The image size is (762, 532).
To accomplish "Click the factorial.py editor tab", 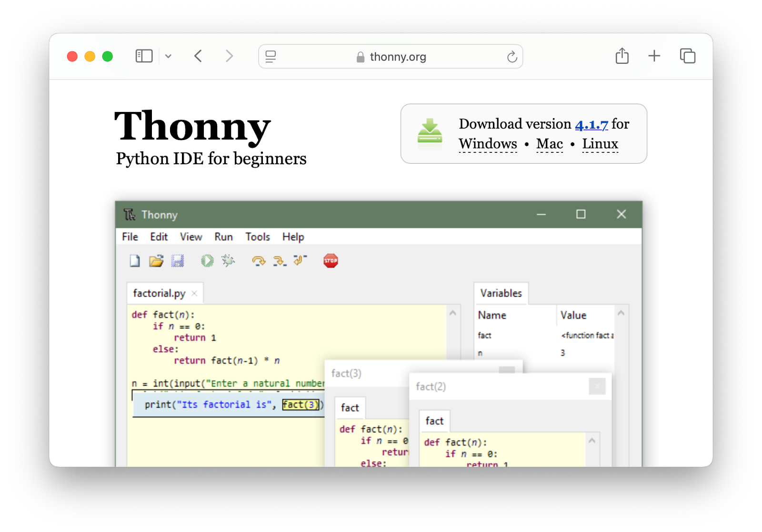I will coord(159,293).
